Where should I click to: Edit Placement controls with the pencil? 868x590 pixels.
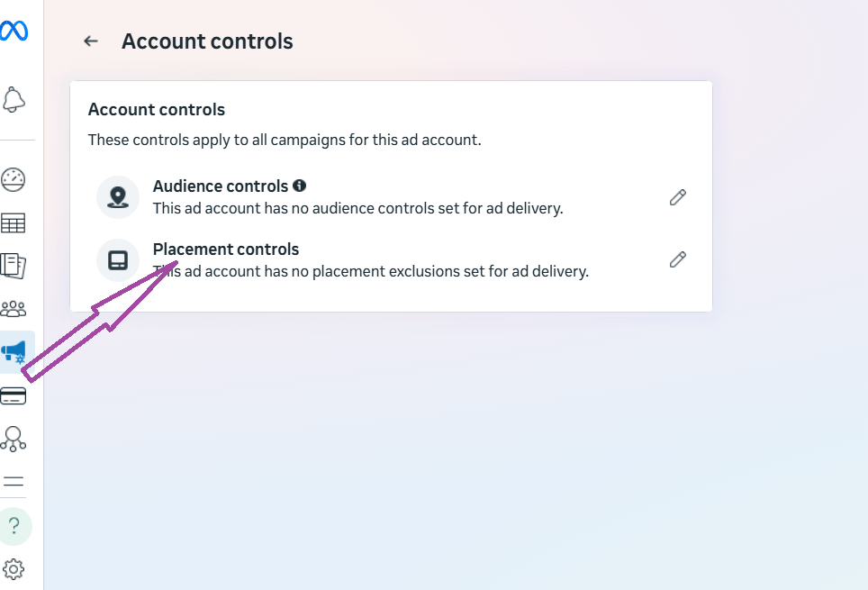tap(677, 259)
